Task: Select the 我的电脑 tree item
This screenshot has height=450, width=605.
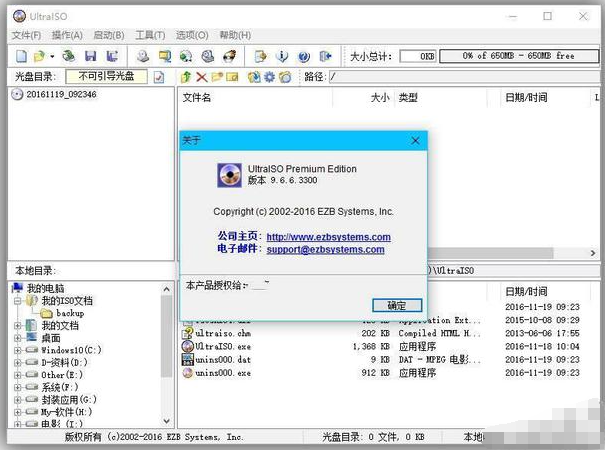Action: click(x=46, y=288)
